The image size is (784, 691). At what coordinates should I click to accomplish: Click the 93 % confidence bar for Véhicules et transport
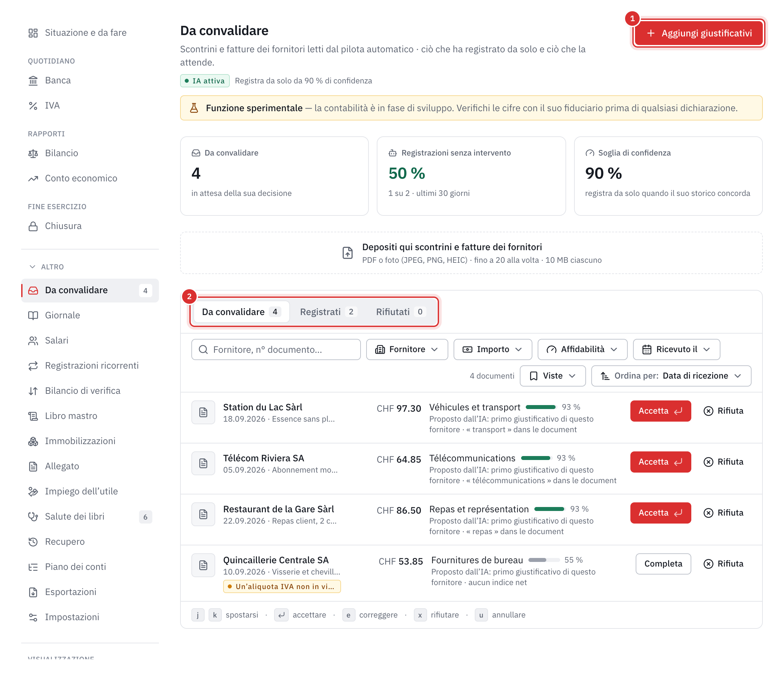tap(541, 407)
